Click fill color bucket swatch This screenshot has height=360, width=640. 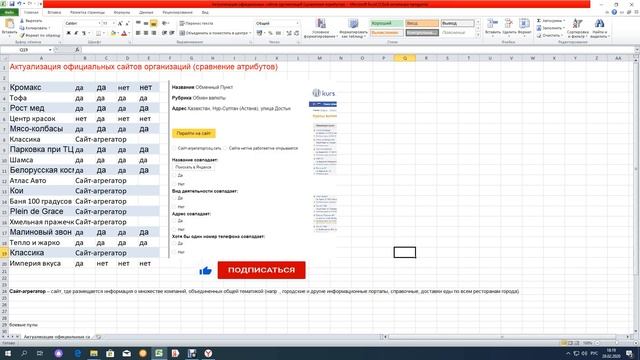coord(112,33)
